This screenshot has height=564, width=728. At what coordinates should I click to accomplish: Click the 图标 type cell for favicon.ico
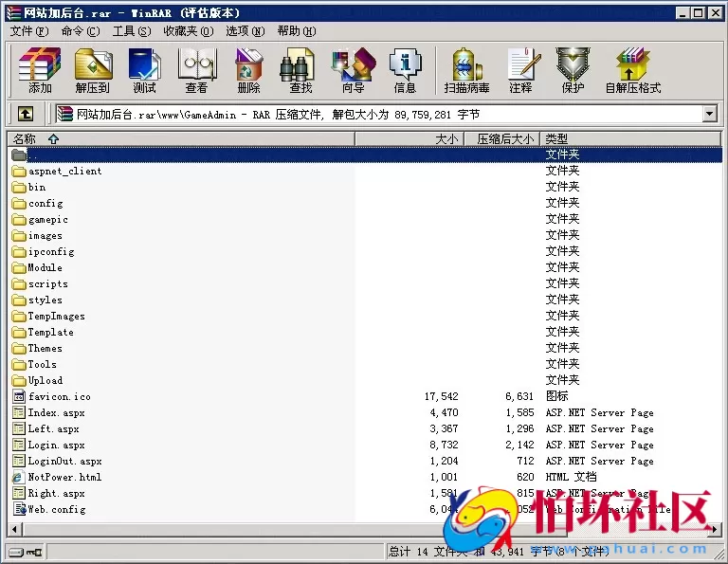[x=556, y=396]
